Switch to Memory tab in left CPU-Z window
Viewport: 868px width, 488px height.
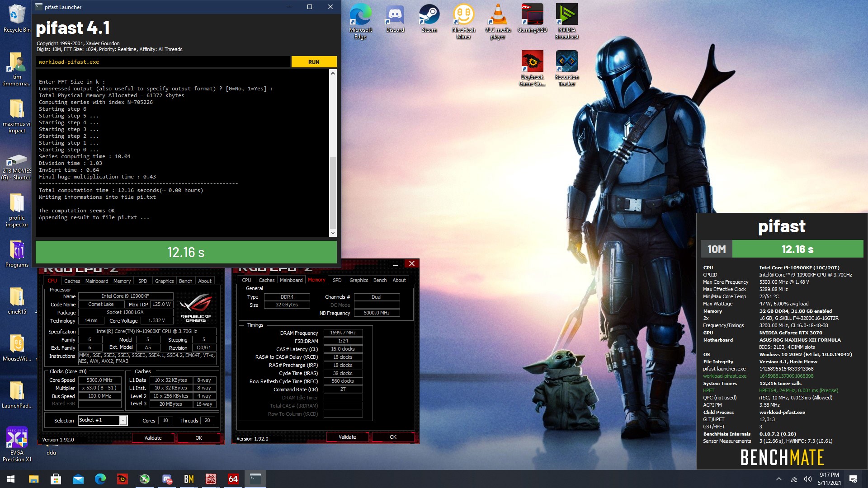tap(122, 281)
